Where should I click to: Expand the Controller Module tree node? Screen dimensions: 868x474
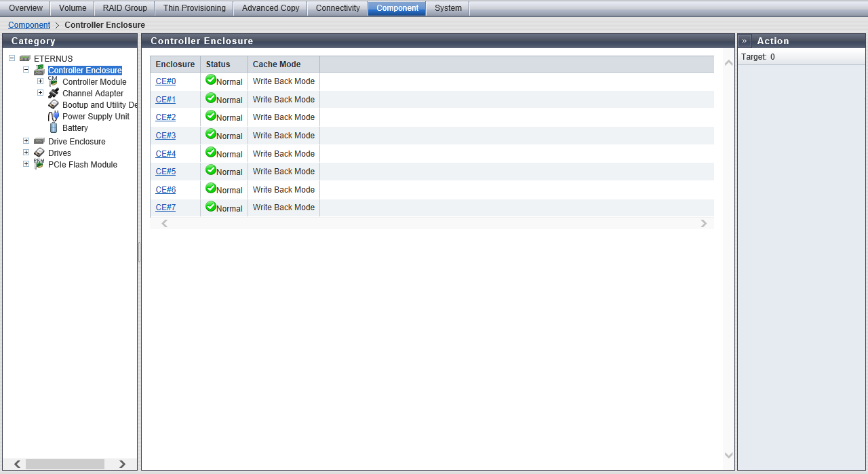(x=40, y=81)
